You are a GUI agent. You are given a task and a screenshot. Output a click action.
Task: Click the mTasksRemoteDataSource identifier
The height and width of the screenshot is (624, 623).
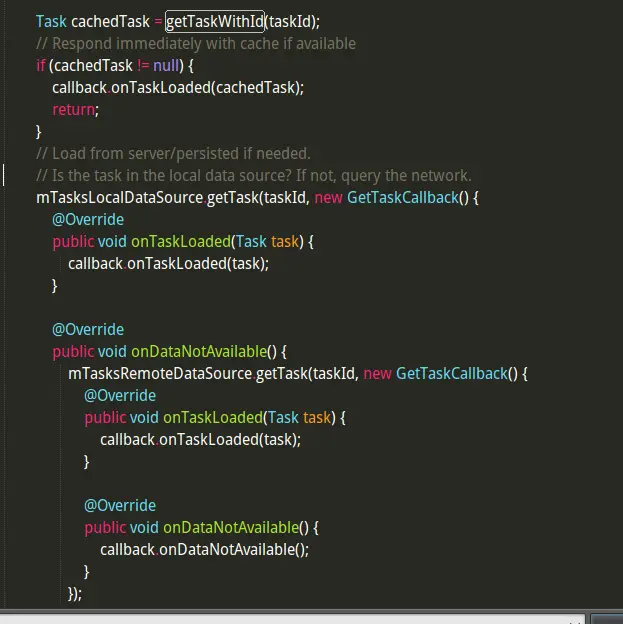point(160,373)
